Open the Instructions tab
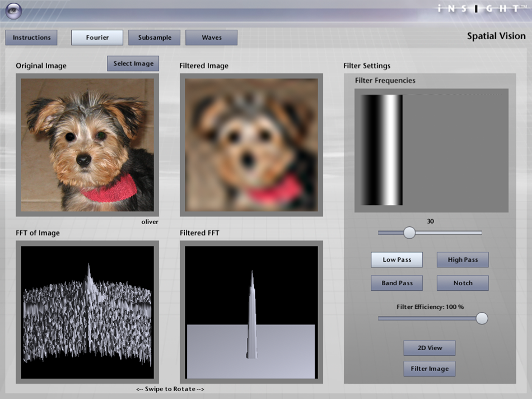532x399 pixels. click(31, 38)
